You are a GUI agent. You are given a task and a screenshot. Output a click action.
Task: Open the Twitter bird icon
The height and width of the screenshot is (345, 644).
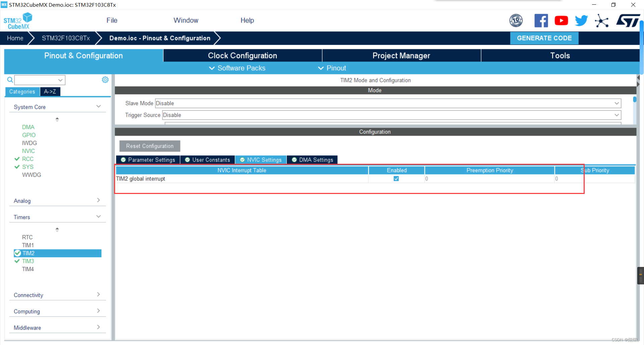(x=581, y=21)
